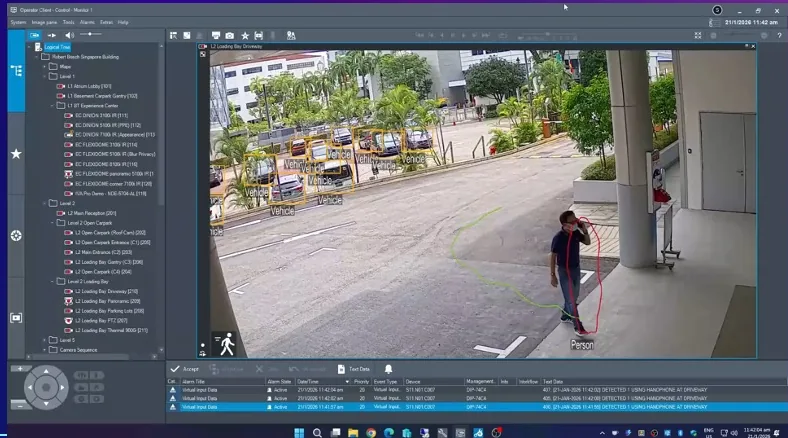This screenshot has height=438, width=788.
Task: Toggle the walking person analytics icon
Action: (x=225, y=344)
